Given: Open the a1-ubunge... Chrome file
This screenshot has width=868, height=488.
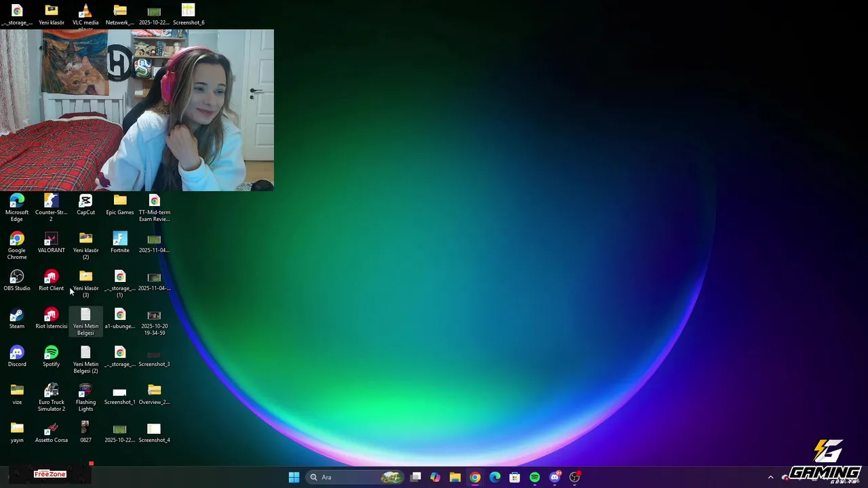Looking at the screenshot, I should click(120, 319).
